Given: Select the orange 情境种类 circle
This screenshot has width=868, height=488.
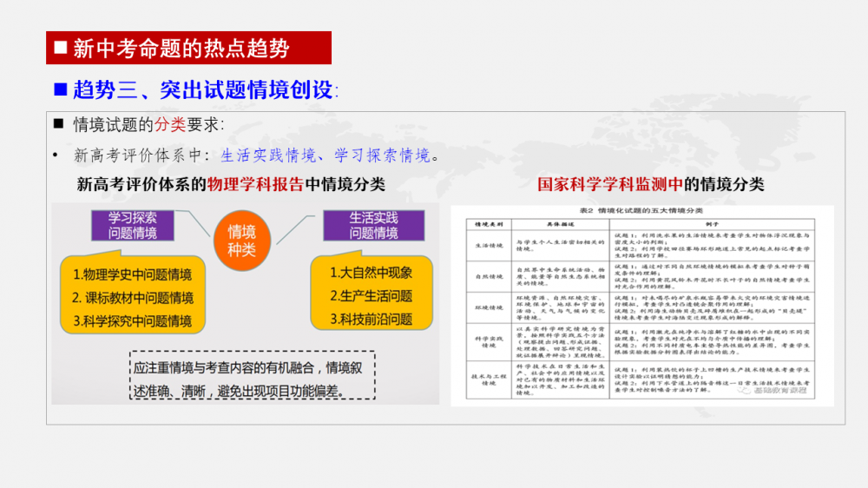Looking at the screenshot, I should click(241, 241).
